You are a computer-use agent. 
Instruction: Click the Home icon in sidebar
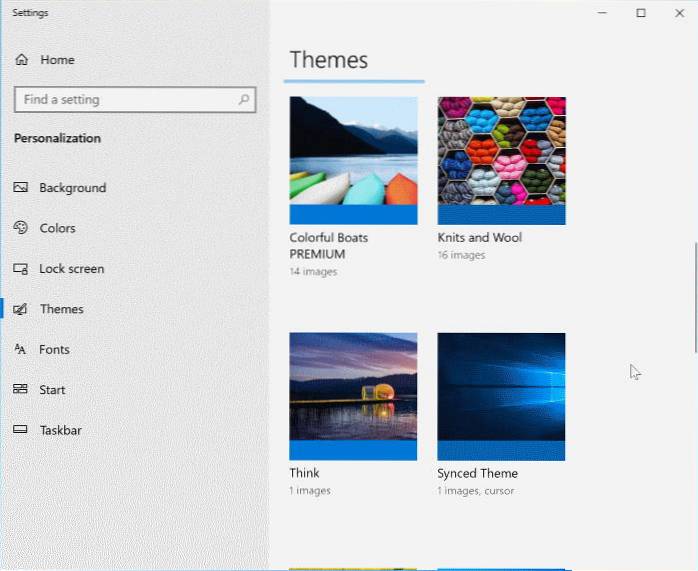pyautogui.click(x=22, y=60)
